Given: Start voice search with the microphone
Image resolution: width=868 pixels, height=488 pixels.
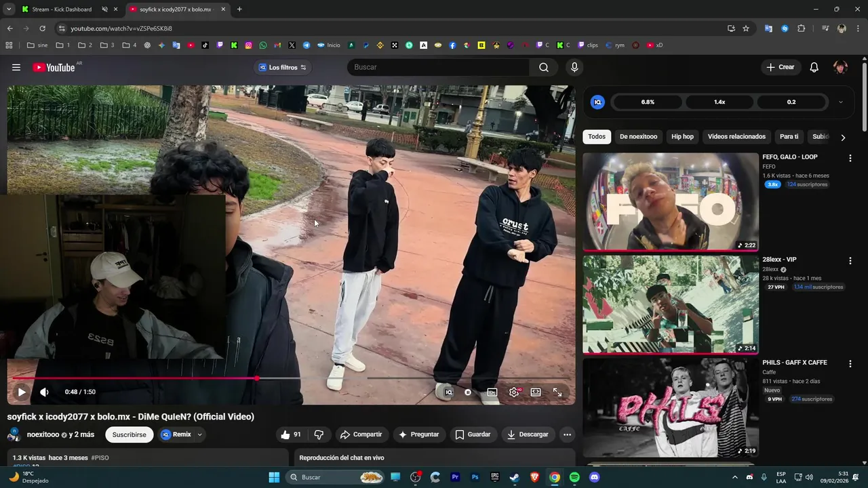Looking at the screenshot, I should [x=574, y=67].
